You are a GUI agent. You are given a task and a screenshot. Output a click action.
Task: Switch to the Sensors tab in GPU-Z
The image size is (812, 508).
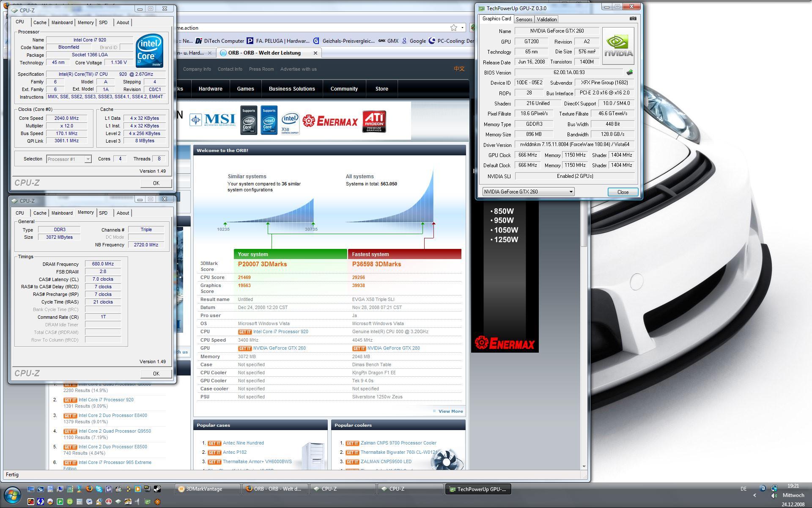click(x=524, y=19)
